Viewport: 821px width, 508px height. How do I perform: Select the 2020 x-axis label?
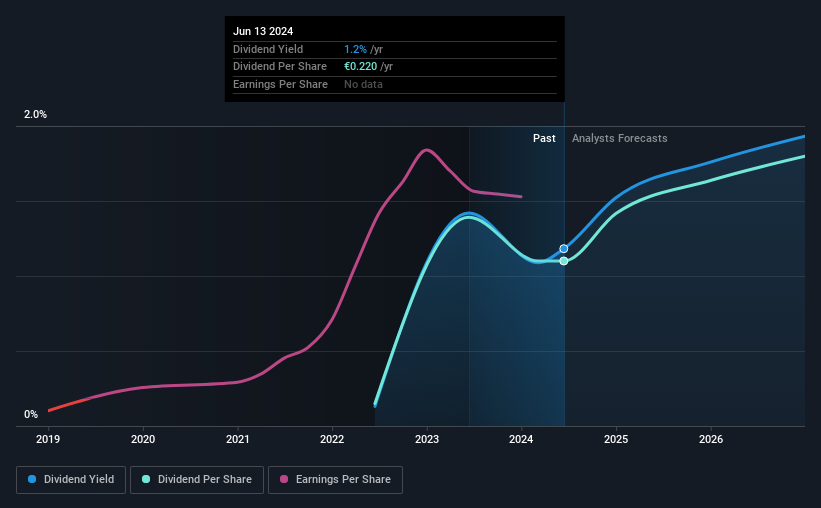pos(143,439)
